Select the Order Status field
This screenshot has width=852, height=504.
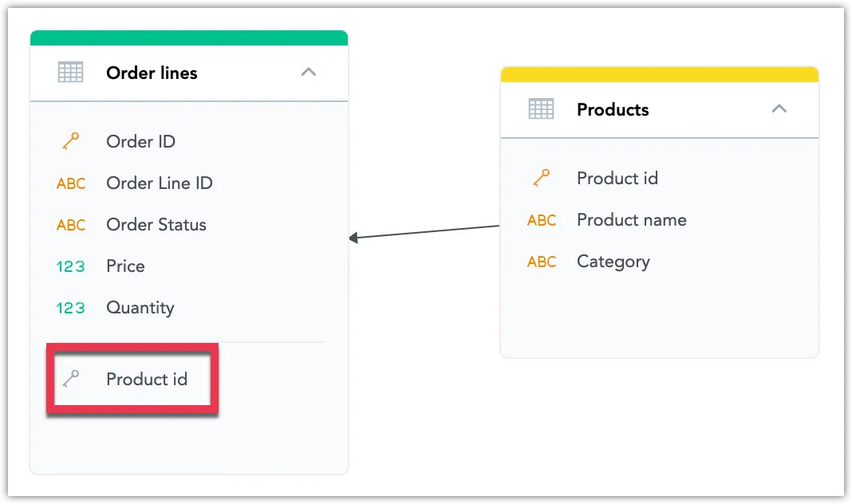point(156,225)
